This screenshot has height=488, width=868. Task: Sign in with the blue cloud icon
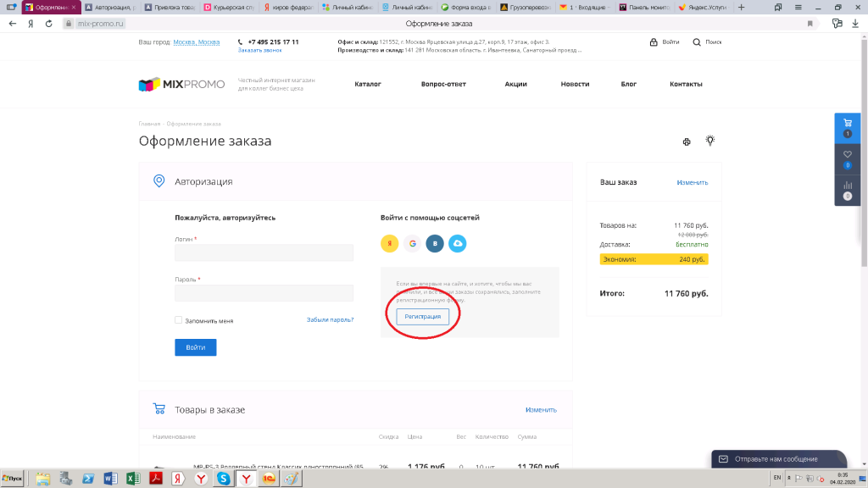tap(458, 244)
